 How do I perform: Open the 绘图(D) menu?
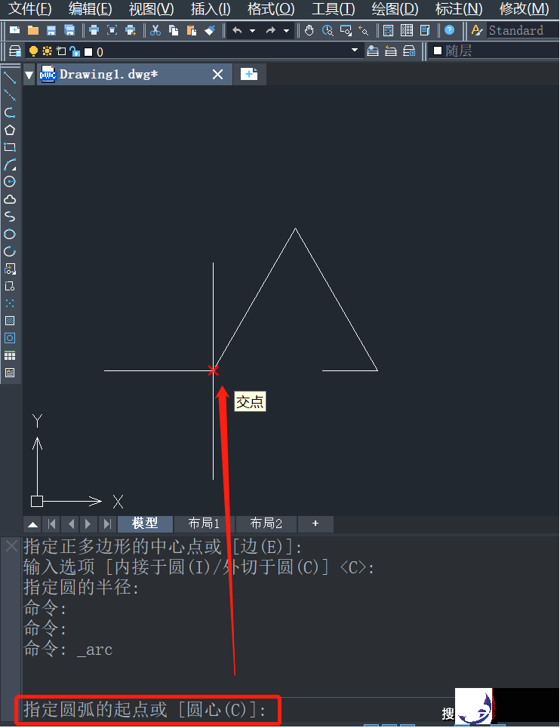(395, 9)
